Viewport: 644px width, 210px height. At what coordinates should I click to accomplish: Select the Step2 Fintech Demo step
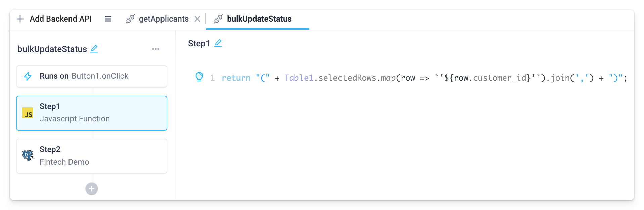coord(91,156)
